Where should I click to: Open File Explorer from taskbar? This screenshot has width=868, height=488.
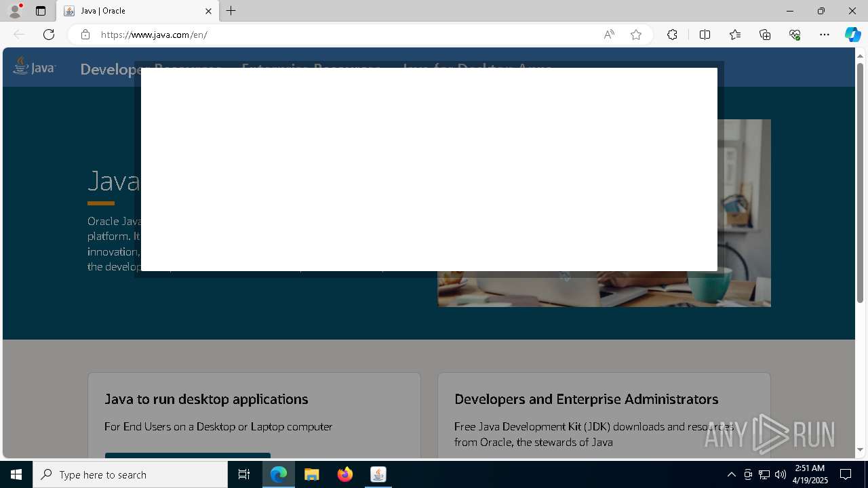[312, 474]
